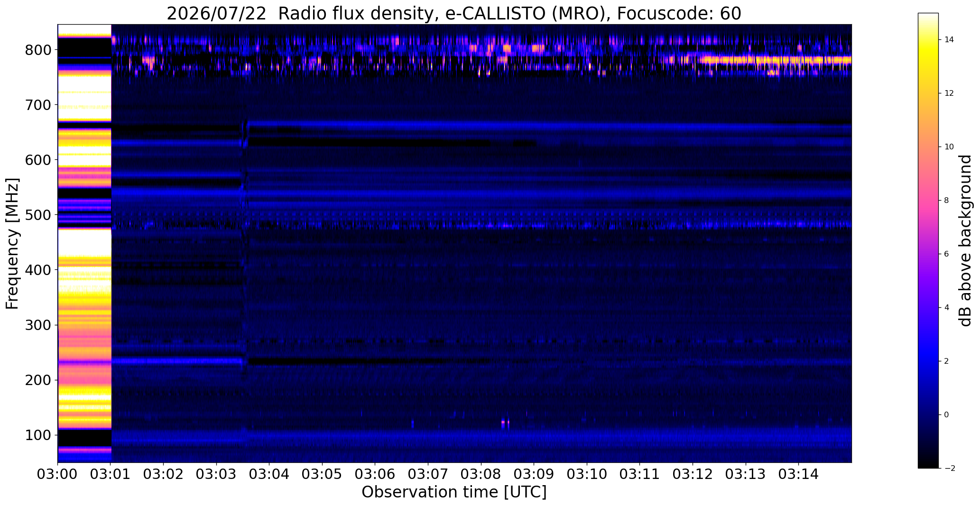Click the dB above background colorbar label
The height and width of the screenshot is (506, 980).
click(965, 240)
